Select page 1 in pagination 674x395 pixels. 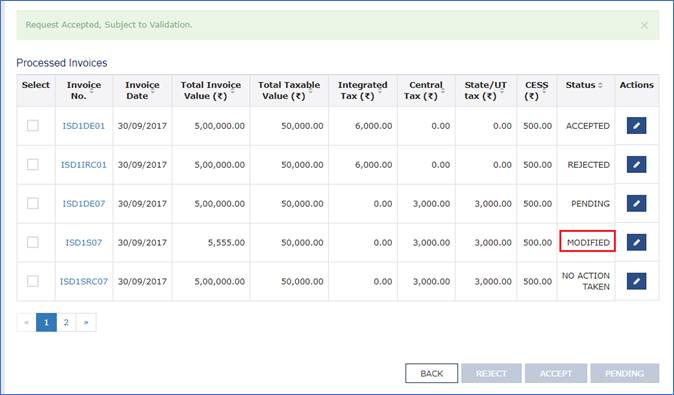click(x=46, y=322)
